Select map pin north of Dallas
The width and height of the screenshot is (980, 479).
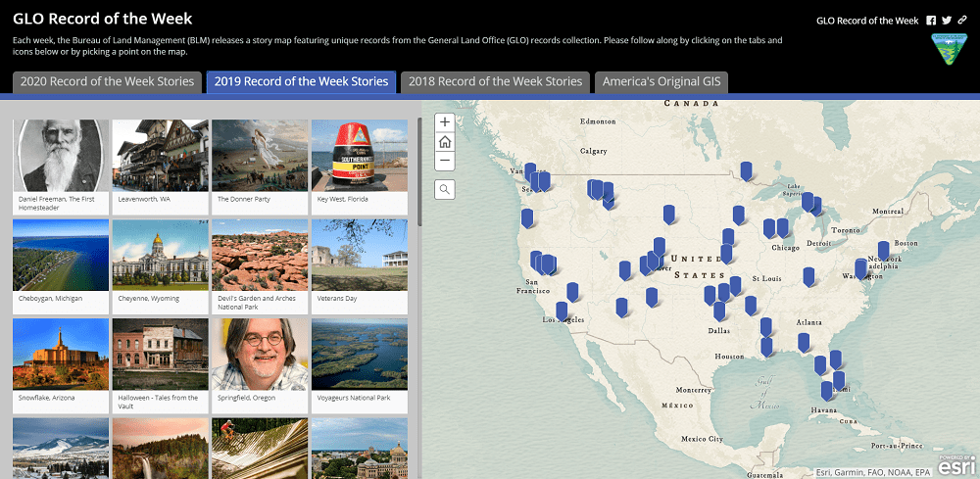click(x=719, y=311)
